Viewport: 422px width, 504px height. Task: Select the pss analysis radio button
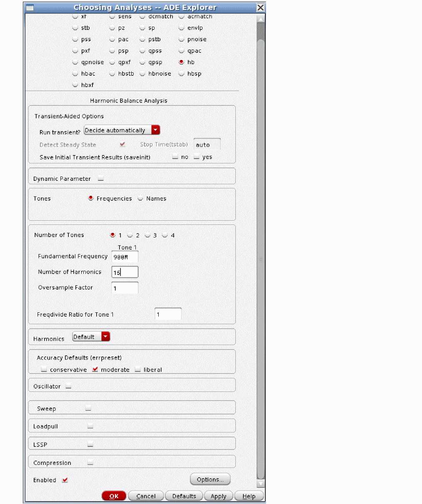pos(75,40)
